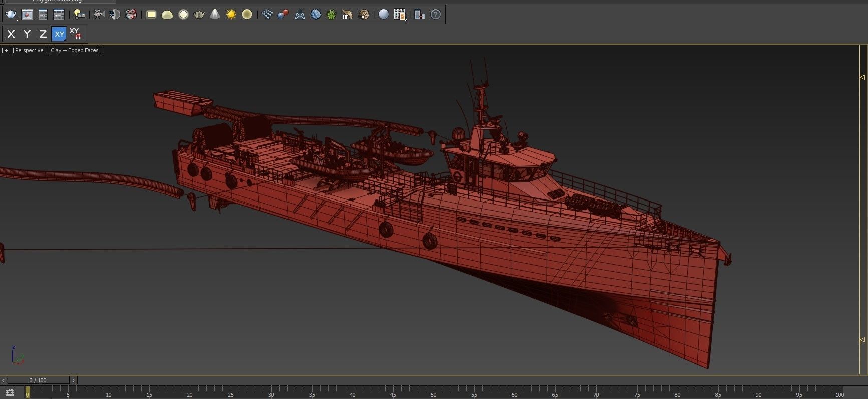Click the green grass fur icon

coord(332,15)
